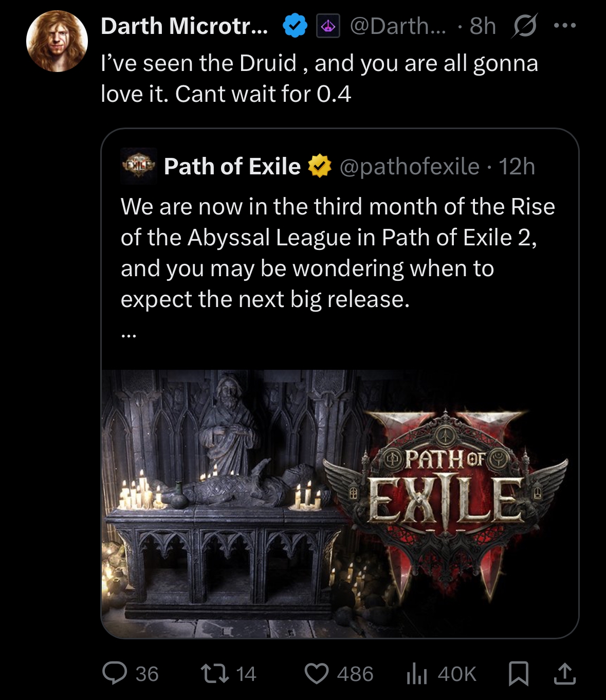Open the Path of Exile account avatar
This screenshot has width=606, height=700.
coord(138,166)
